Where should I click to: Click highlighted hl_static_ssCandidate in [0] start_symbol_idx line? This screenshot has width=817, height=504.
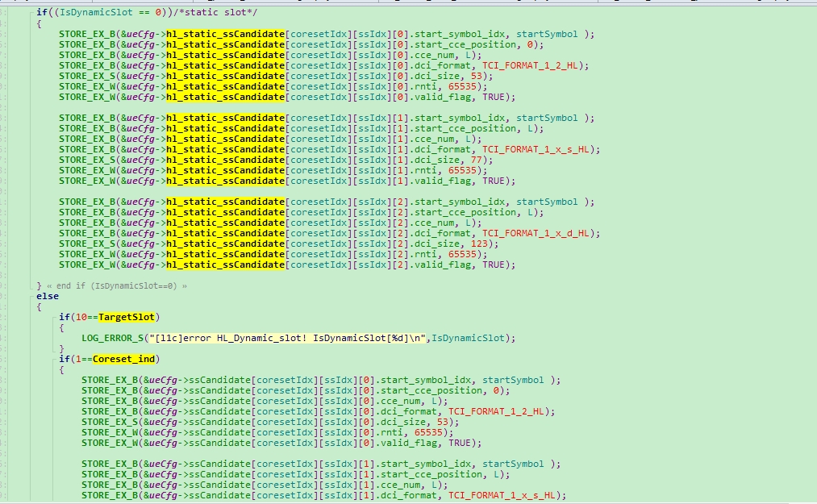225,35
